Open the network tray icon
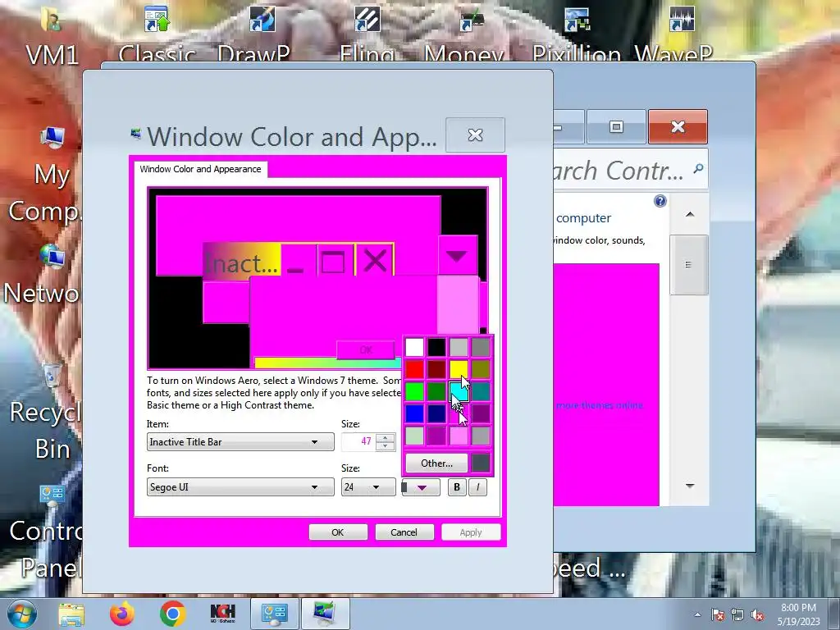Viewport: 840px width, 630px height. tap(737, 614)
